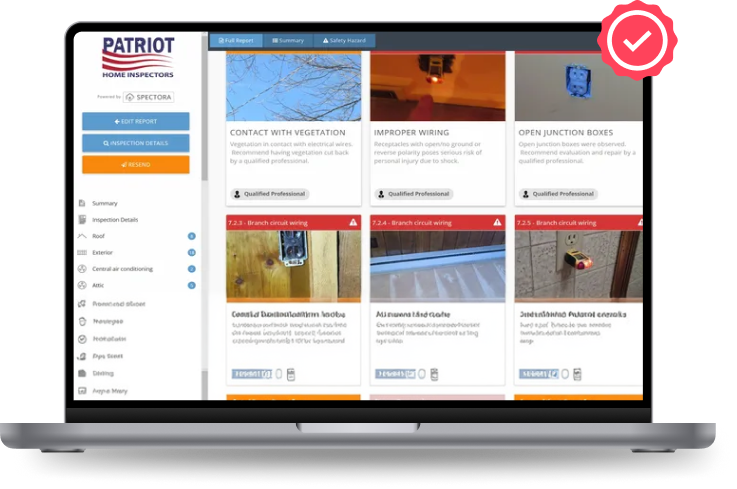737x489 pixels.
Task: Open Inspection Details in sidebar list
Action: pos(114,220)
